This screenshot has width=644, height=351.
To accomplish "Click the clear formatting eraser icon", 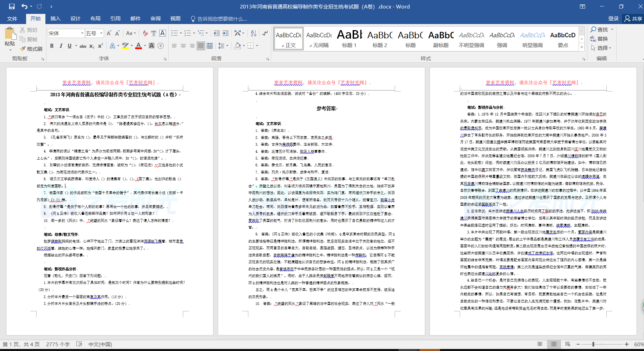I will tap(145, 33).
